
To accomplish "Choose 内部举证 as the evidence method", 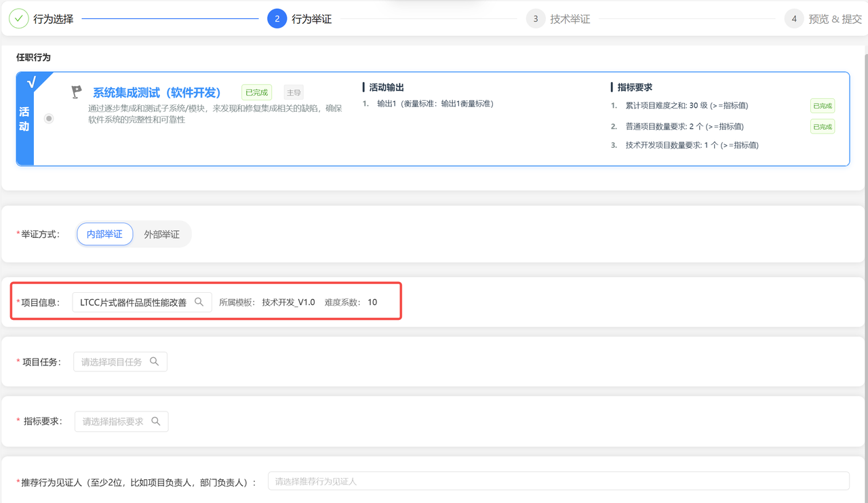I will click(104, 235).
